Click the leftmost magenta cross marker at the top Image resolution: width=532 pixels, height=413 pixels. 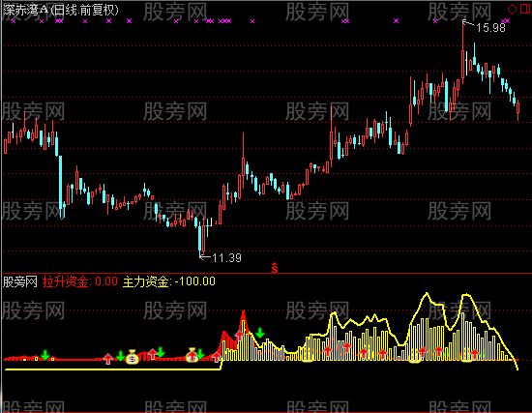pos(14,21)
